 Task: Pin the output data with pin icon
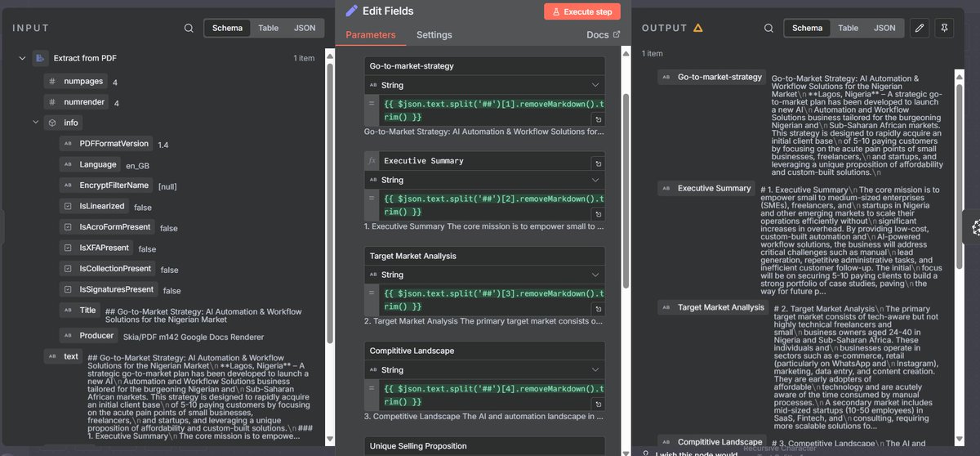[944, 28]
